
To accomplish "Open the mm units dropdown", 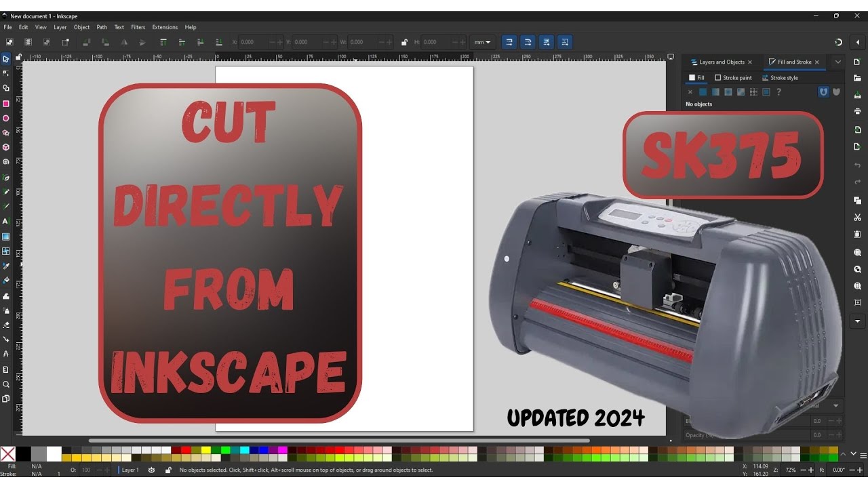I will pyautogui.click(x=484, y=42).
